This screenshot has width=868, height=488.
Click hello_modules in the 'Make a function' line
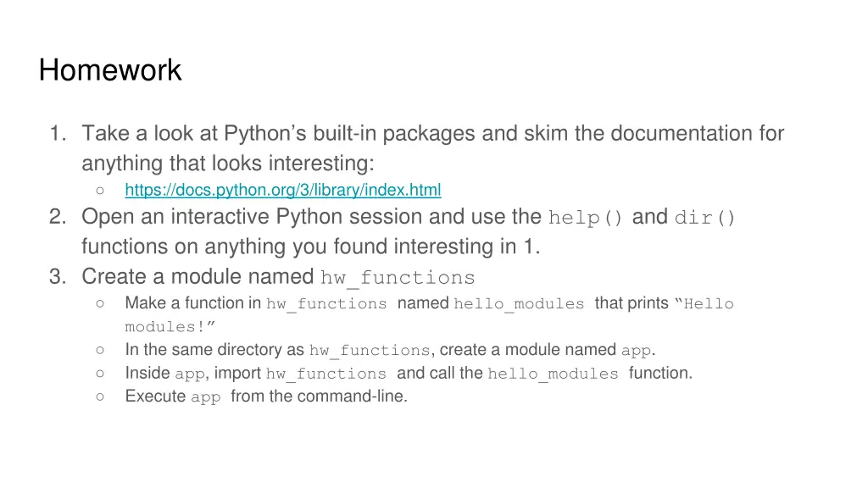pos(519,304)
